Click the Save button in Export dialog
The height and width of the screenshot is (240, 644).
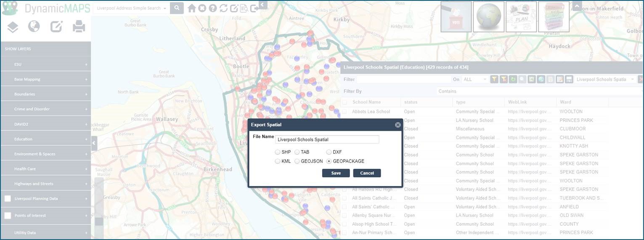336,173
